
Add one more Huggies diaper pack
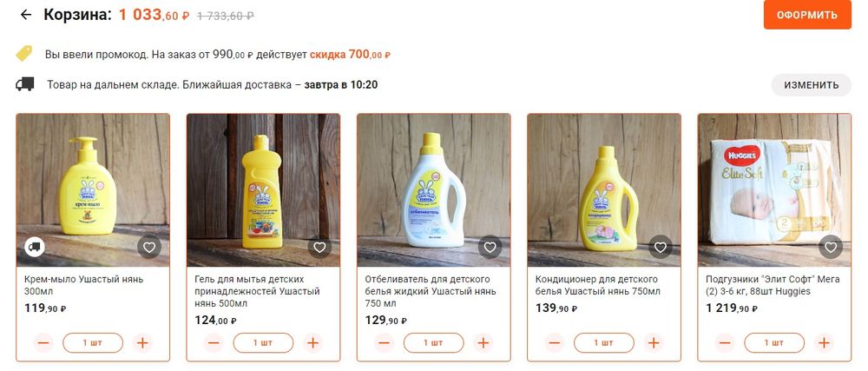click(x=824, y=343)
